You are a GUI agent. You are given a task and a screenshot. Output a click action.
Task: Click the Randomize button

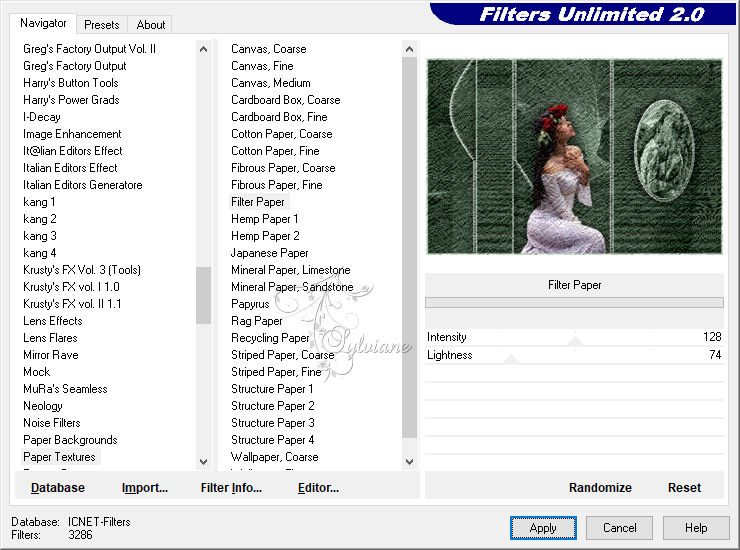(x=600, y=488)
